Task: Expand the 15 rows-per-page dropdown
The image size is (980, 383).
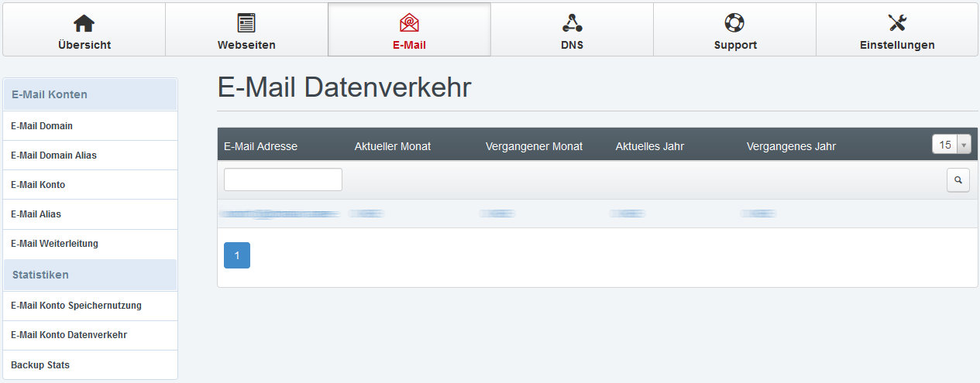Action: click(951, 145)
